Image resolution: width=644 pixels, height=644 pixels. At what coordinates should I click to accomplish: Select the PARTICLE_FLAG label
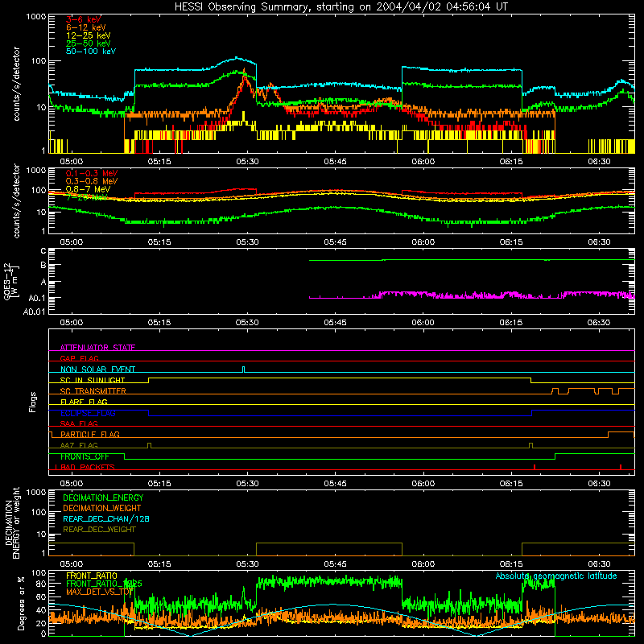pos(90,434)
